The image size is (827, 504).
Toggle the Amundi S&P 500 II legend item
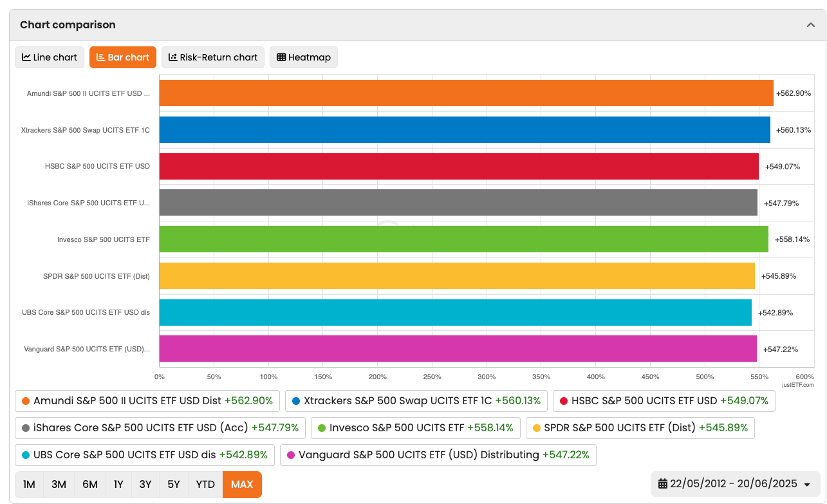[x=147, y=400]
